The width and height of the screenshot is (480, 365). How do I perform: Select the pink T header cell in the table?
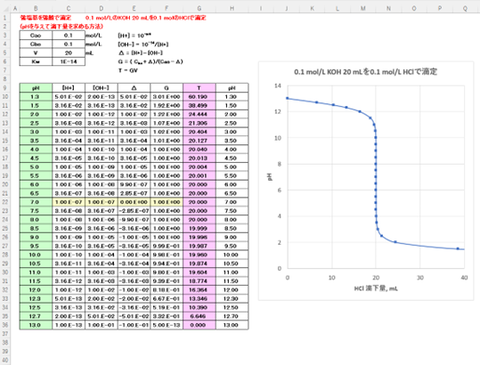click(x=199, y=88)
